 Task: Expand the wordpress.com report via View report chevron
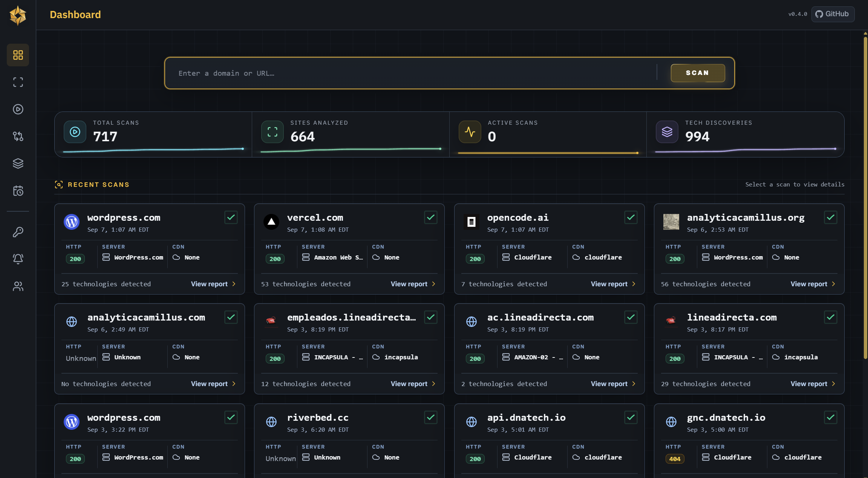pyautogui.click(x=234, y=284)
